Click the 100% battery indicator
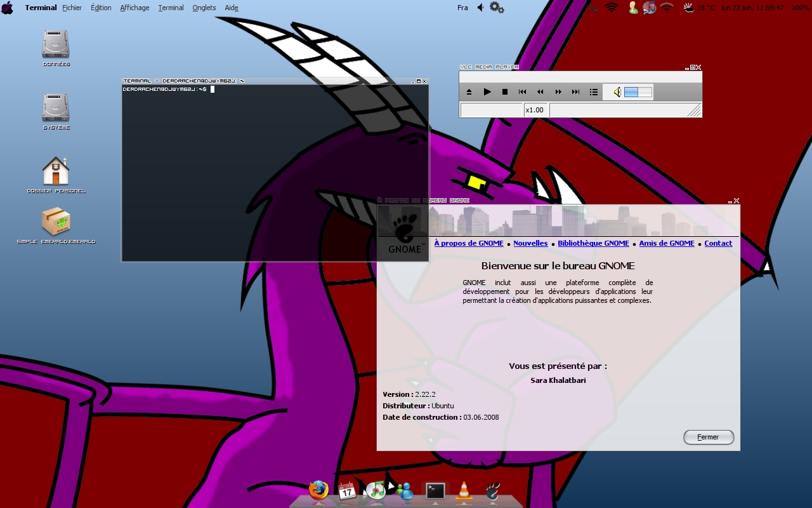 800,8
